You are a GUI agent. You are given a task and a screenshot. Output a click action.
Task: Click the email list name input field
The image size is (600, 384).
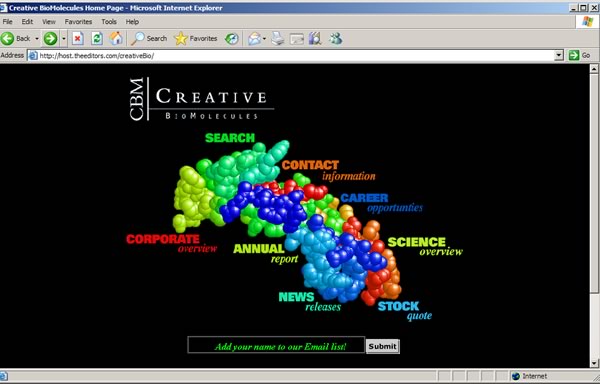point(276,345)
